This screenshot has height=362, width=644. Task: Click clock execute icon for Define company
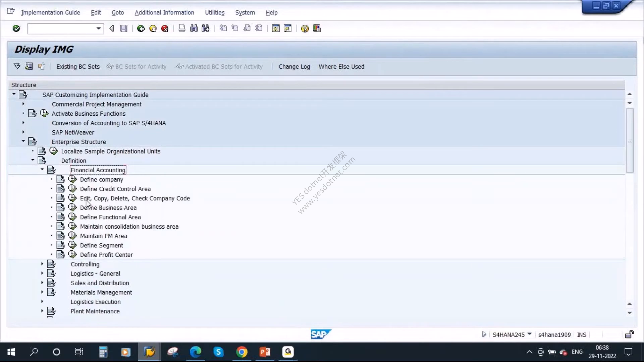click(72, 179)
